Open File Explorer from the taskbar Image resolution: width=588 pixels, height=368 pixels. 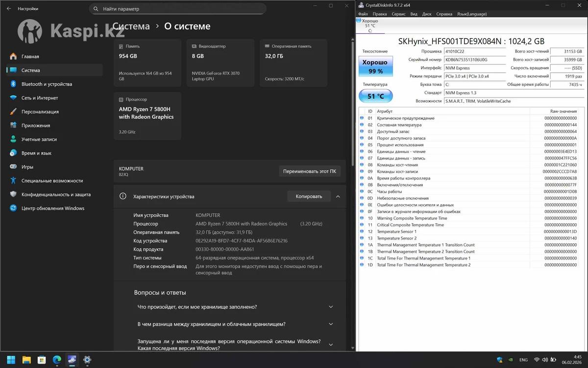pos(26,360)
